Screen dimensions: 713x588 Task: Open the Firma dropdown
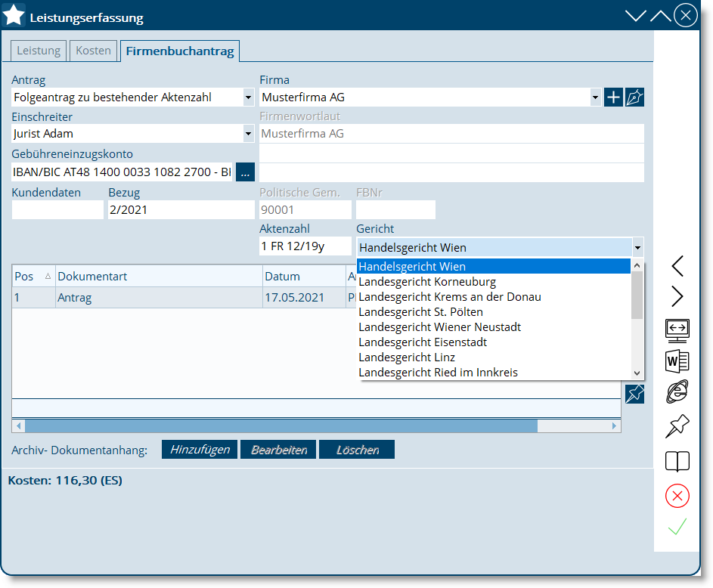click(x=595, y=97)
